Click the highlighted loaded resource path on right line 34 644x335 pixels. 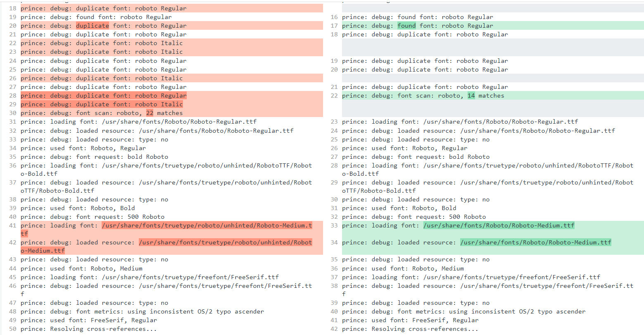click(x=535, y=242)
